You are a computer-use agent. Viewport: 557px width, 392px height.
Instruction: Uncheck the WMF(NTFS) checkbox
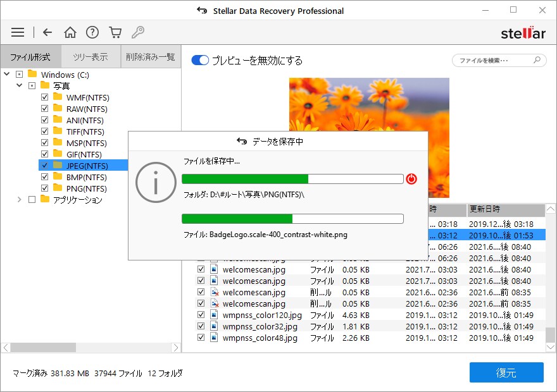(x=44, y=97)
